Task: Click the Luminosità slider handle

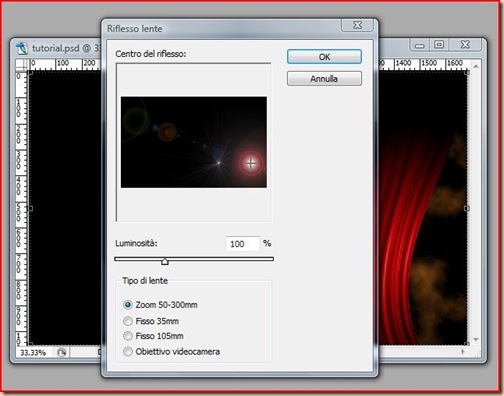Action: [165, 261]
